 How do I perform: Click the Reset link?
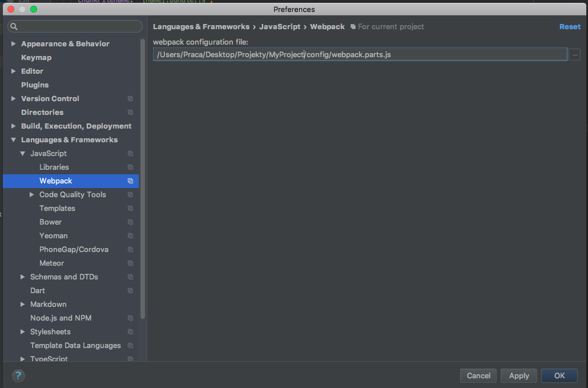point(570,27)
